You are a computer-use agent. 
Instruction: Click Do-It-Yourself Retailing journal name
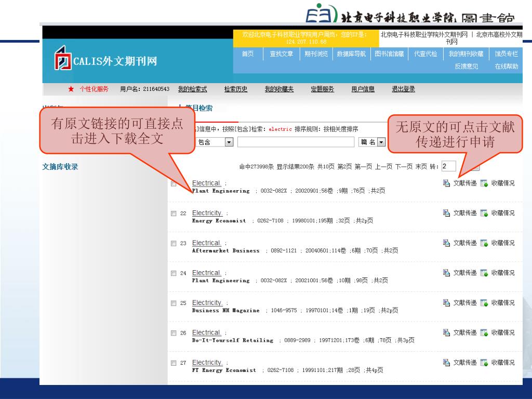coord(232,340)
